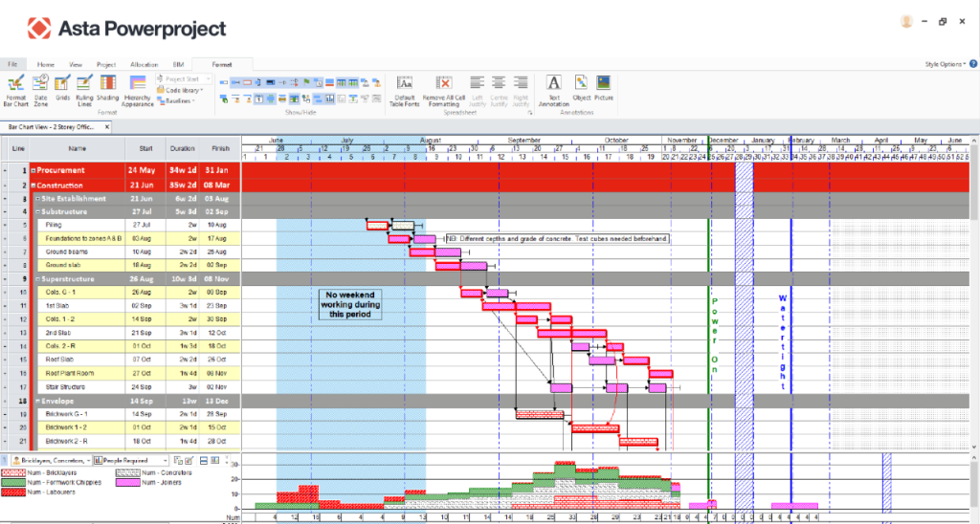The image size is (980, 524).
Task: Click Default Table Fonts
Action: pyautogui.click(x=405, y=91)
